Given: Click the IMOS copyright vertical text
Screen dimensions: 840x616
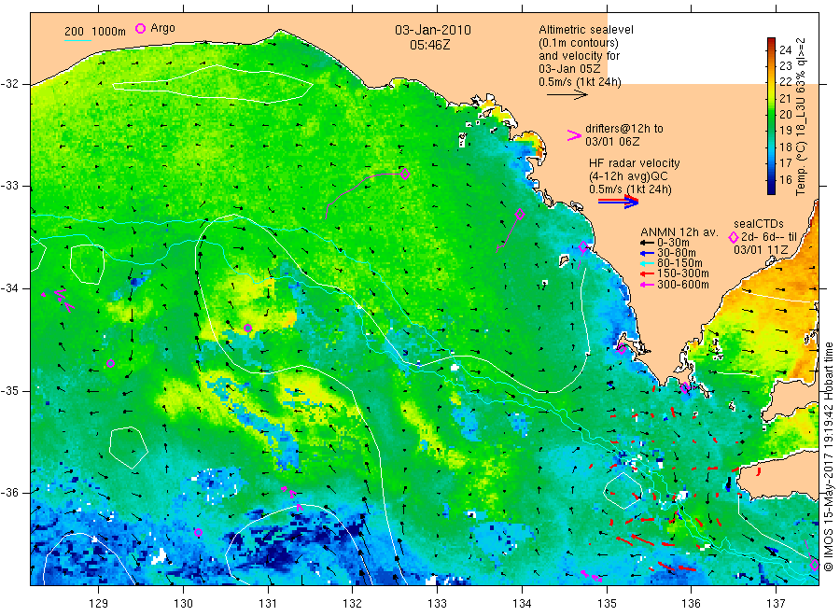Looking at the screenshot, I should coord(829,457).
